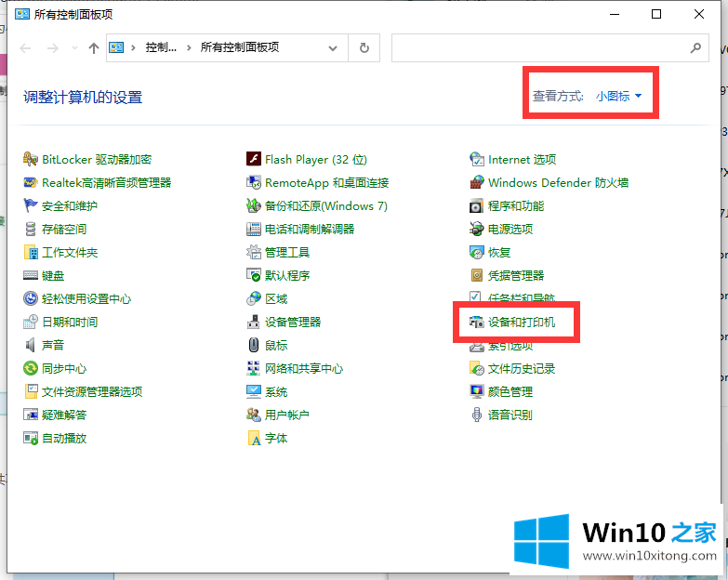Click the Flash Player (32 位) icon
This screenshot has height=580, width=728.
coord(254,159)
